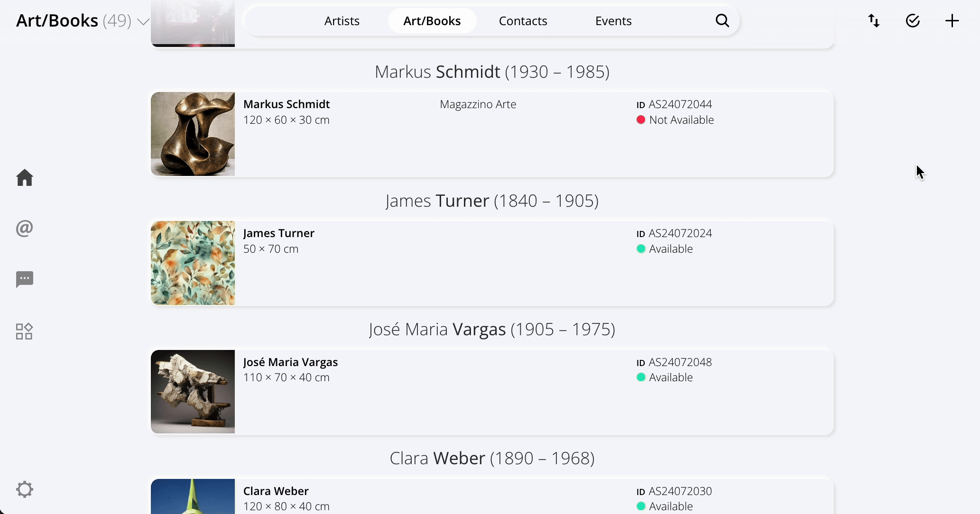Screen dimensions: 980x514
Task: Select the Art/Books tab
Action: (432, 21)
